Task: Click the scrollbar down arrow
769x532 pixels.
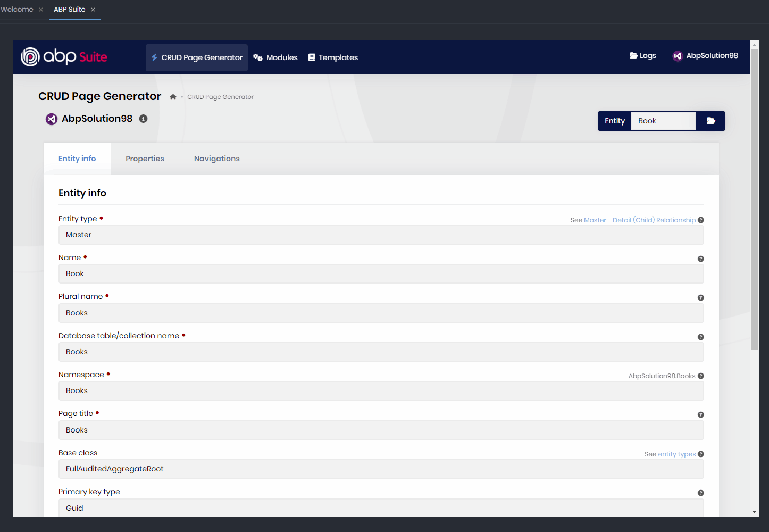Action: (755, 512)
